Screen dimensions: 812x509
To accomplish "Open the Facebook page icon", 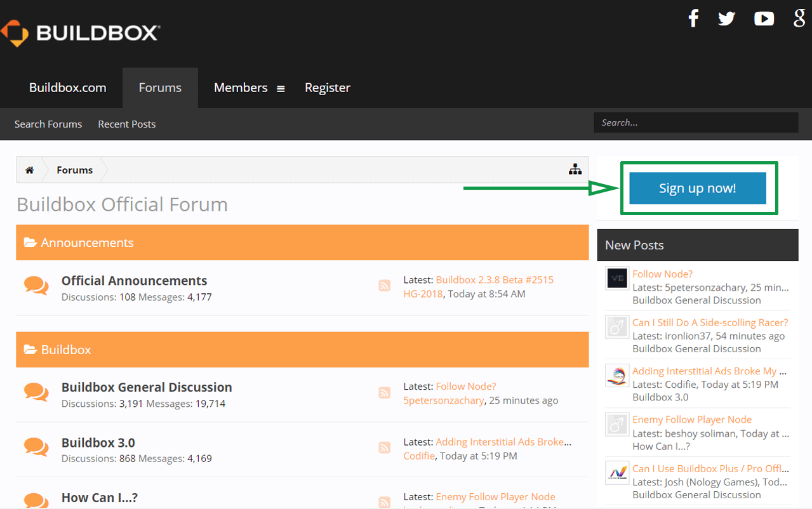I will [x=693, y=18].
